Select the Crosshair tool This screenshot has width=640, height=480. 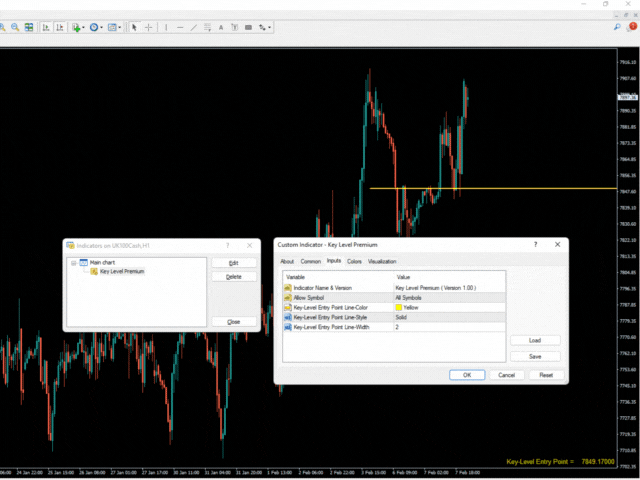149,28
